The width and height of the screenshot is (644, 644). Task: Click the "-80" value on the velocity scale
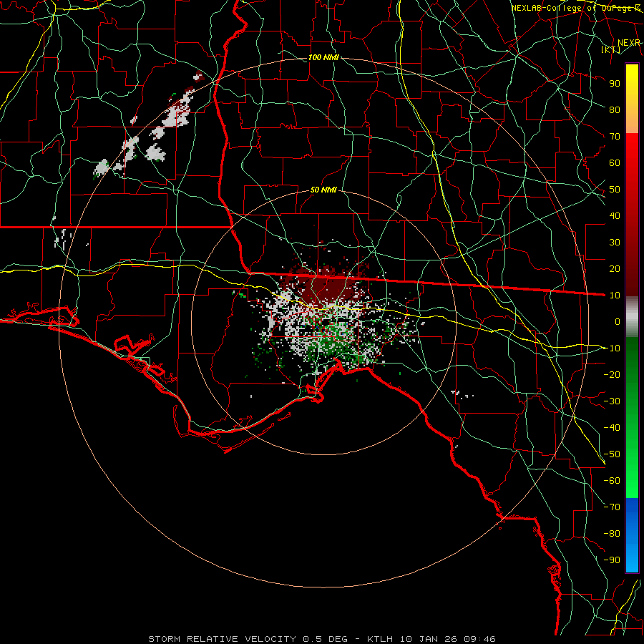(x=612, y=534)
